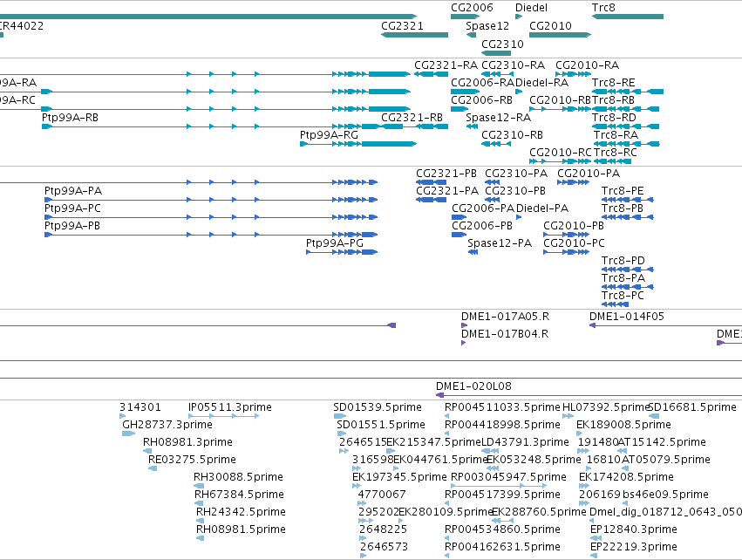Click the Trc8-RC transcript label
The height and width of the screenshot is (560, 742).
coord(616,153)
